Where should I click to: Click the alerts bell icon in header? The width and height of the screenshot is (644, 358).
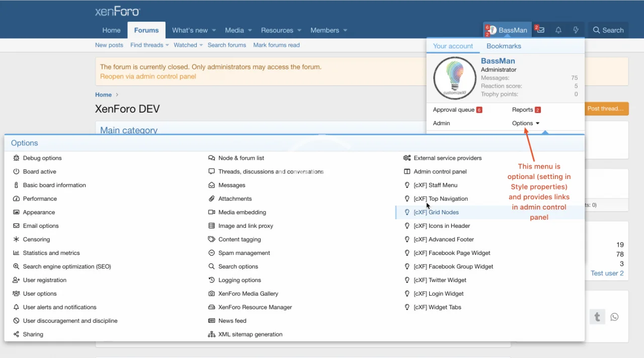pos(558,30)
